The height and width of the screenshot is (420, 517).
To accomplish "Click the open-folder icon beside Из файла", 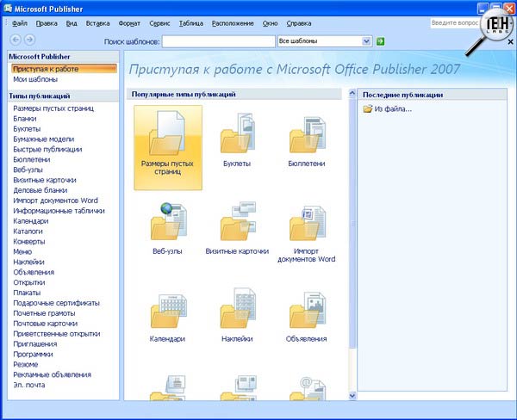I will pos(367,108).
